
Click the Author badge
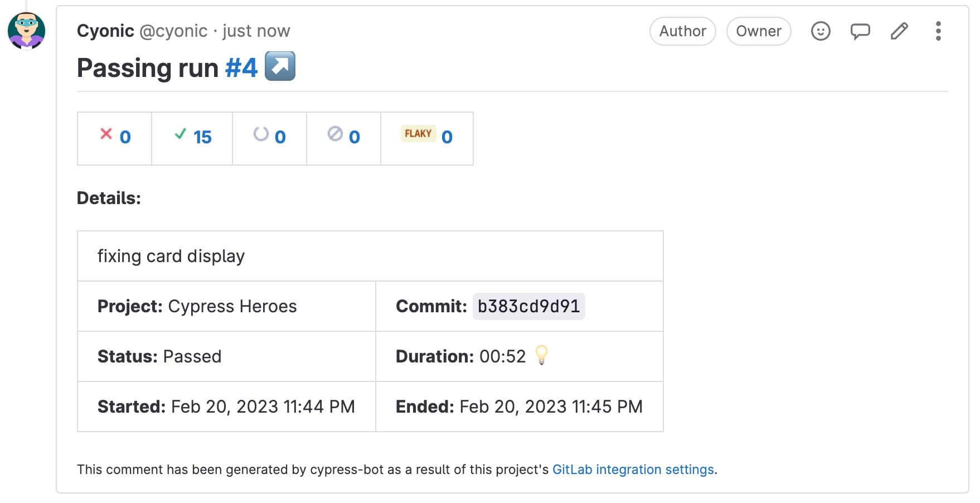(x=682, y=31)
